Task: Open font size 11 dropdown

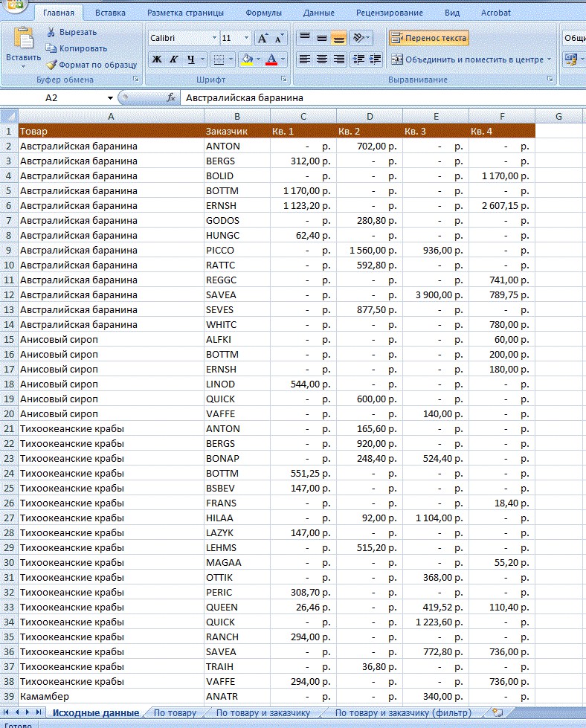Action: pos(247,38)
